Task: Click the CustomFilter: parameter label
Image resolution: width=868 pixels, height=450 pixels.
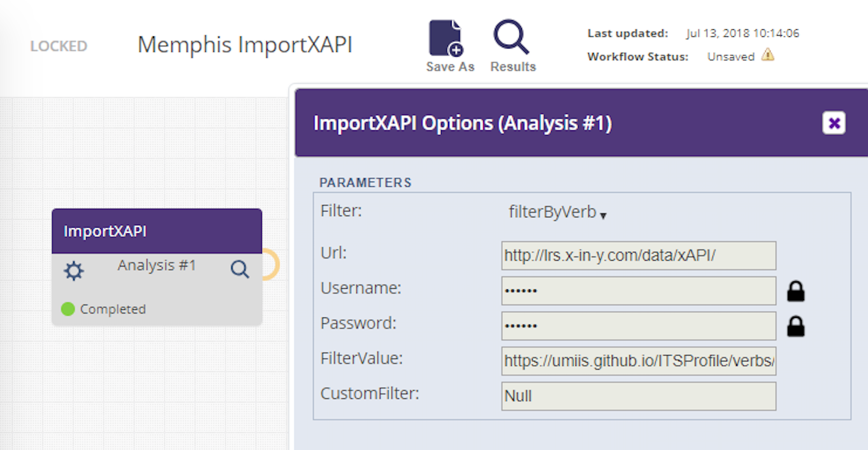Action: click(370, 394)
